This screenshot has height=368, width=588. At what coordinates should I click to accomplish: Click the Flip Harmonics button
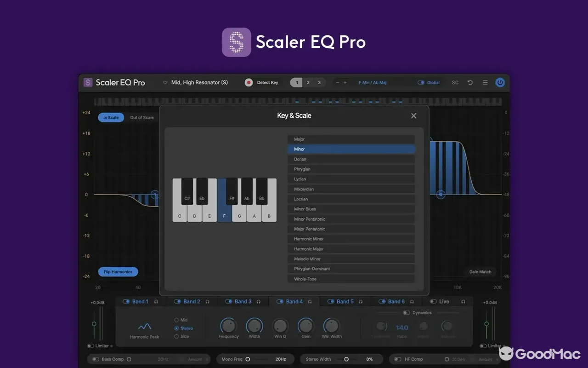point(118,272)
